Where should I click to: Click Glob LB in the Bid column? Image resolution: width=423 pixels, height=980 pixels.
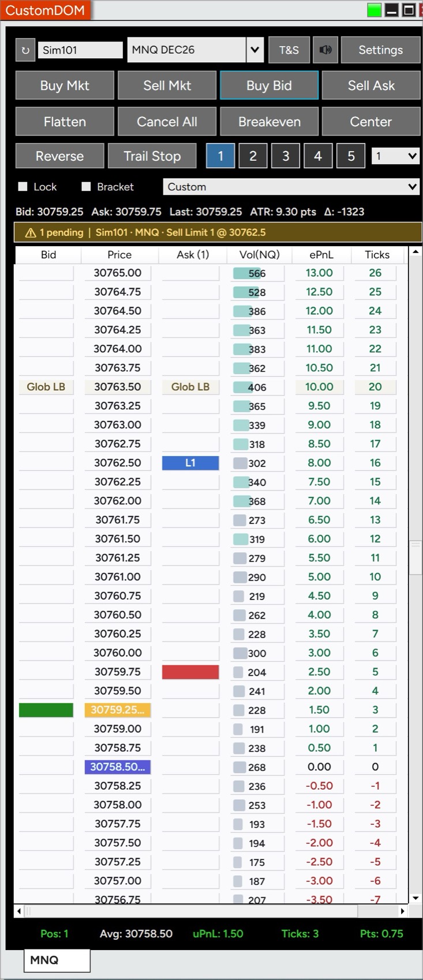click(x=46, y=387)
